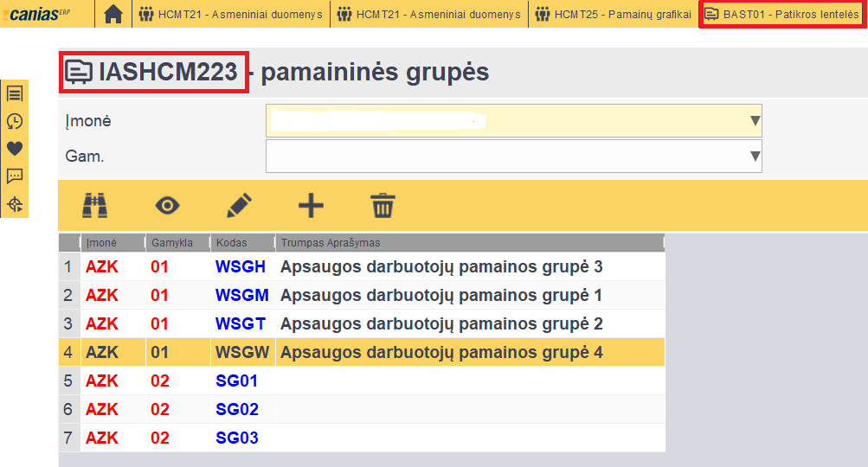Click the eye view record icon
868x467 pixels.
point(168,205)
